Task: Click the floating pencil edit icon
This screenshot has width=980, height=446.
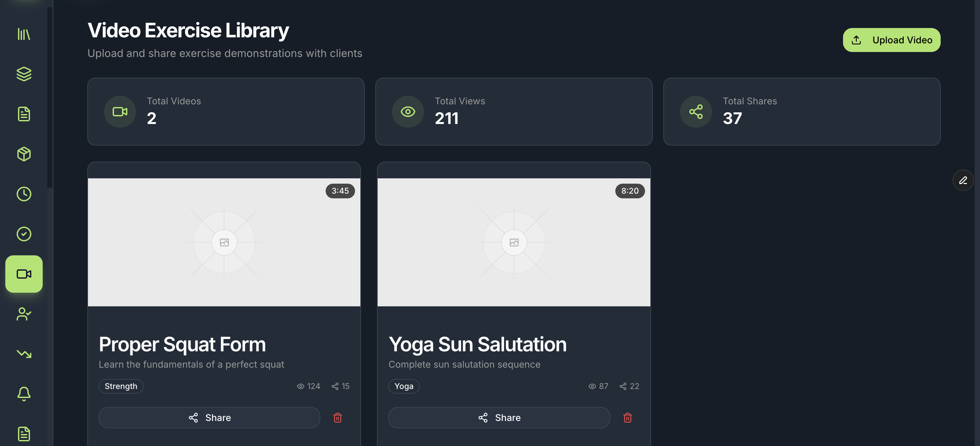Action: (x=963, y=180)
